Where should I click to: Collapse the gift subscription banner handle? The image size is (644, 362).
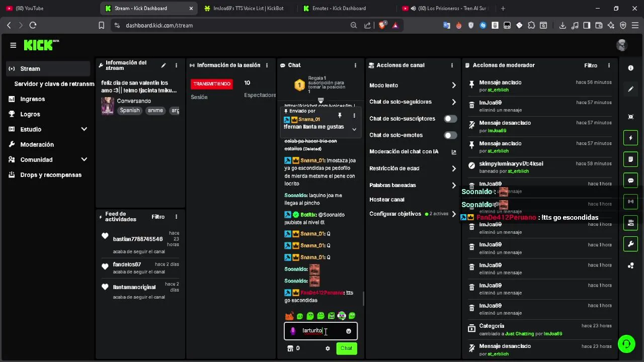320,101
